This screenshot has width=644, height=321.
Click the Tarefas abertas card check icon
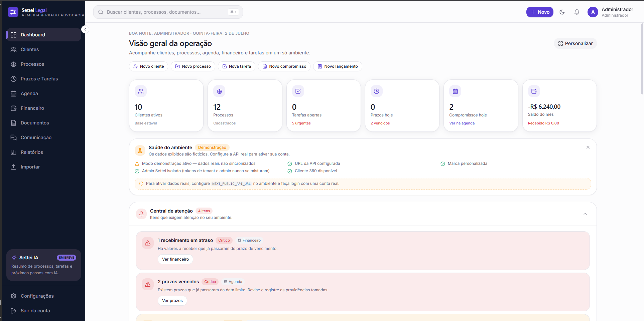298,91
